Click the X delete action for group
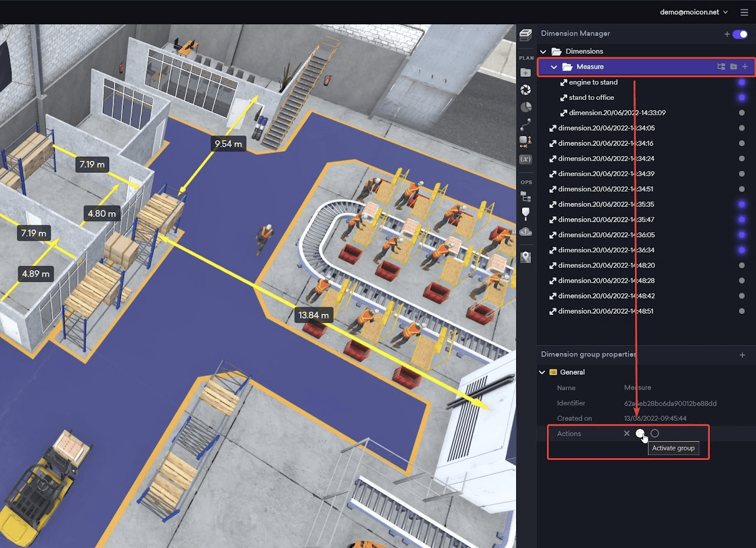 click(x=627, y=433)
